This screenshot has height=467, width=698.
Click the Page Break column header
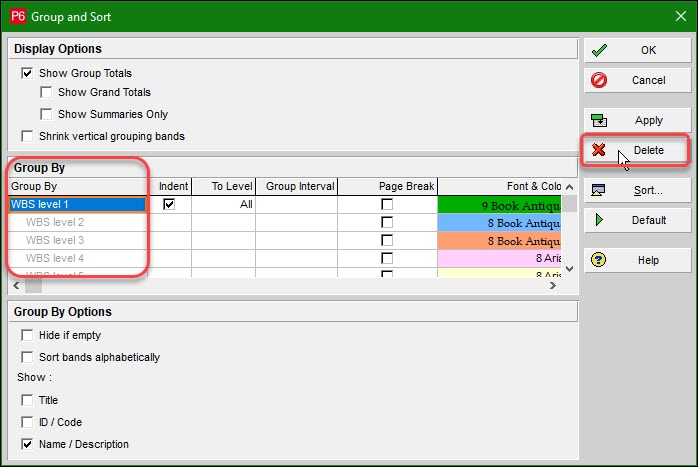click(x=386, y=186)
